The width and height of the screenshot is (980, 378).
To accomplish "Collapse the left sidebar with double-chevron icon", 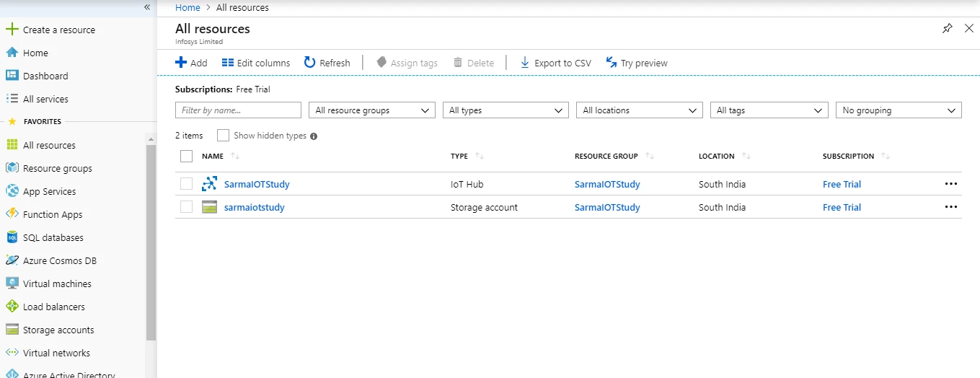I will coord(147,7).
